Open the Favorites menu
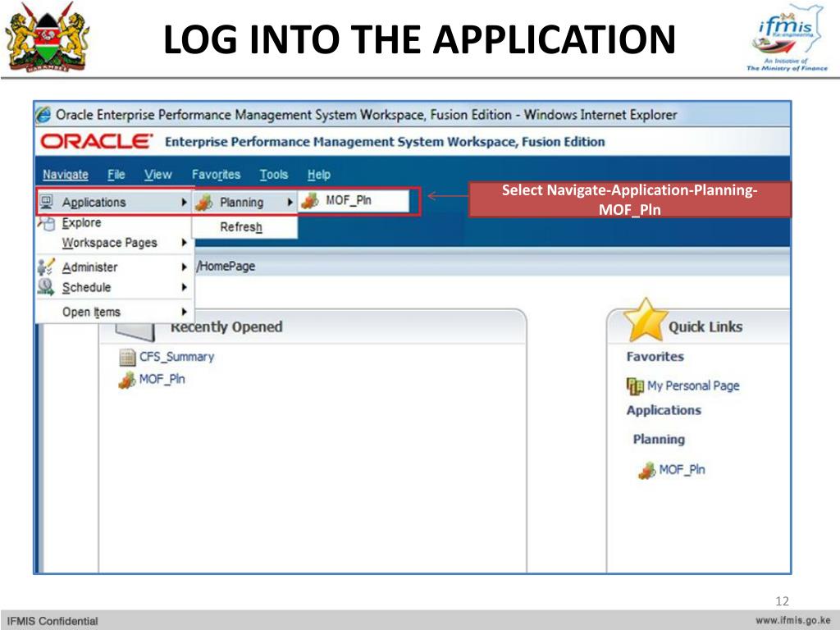840x630 pixels. click(x=216, y=175)
